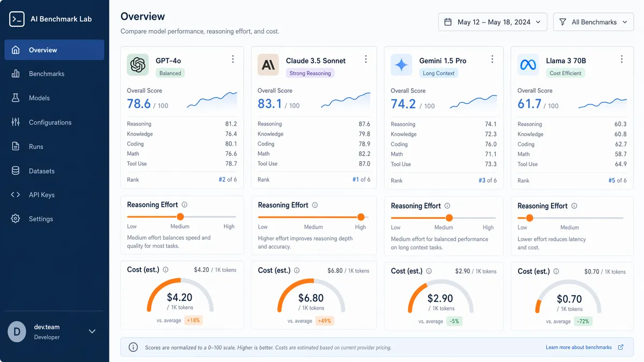Click the info icon beside Claude Reasoning Effort
Image resolution: width=644 pixels, height=362 pixels.
[315, 205]
